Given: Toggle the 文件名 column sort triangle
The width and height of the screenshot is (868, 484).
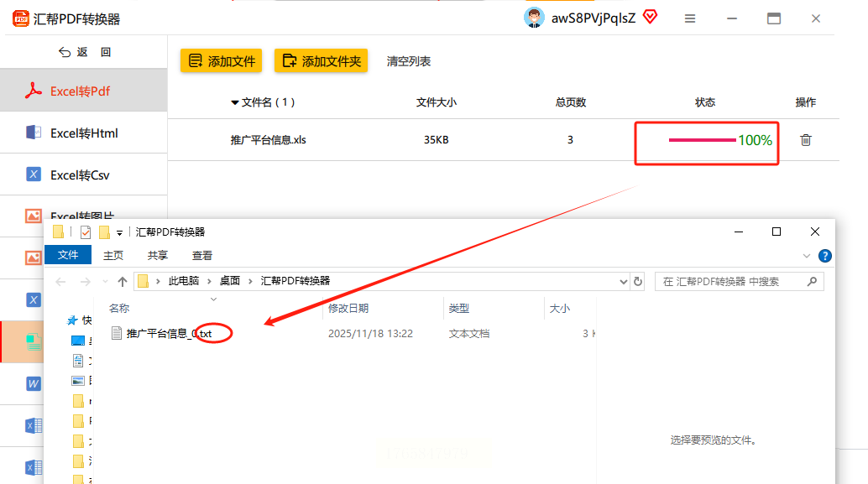Looking at the screenshot, I should [x=235, y=102].
